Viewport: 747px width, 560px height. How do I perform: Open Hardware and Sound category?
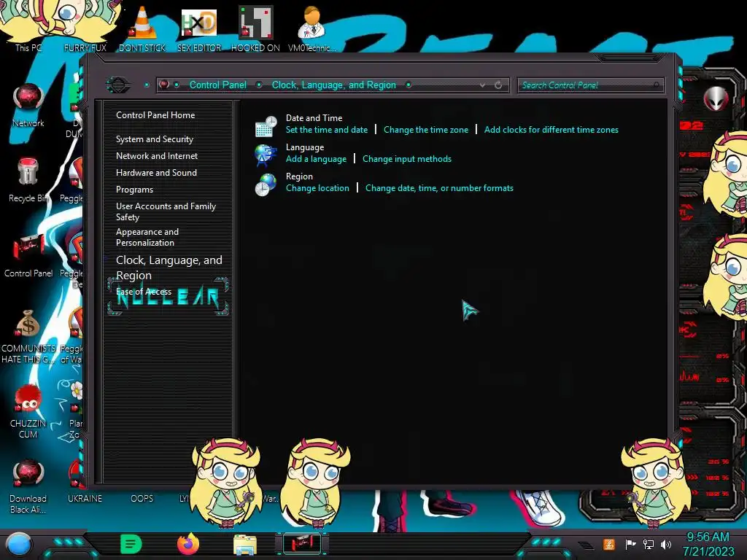click(x=156, y=172)
